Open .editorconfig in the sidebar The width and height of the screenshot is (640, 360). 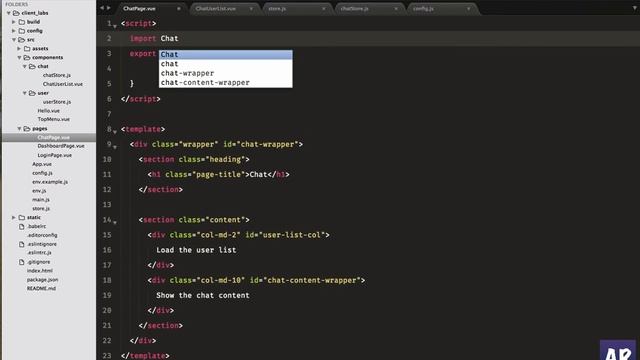click(42, 236)
